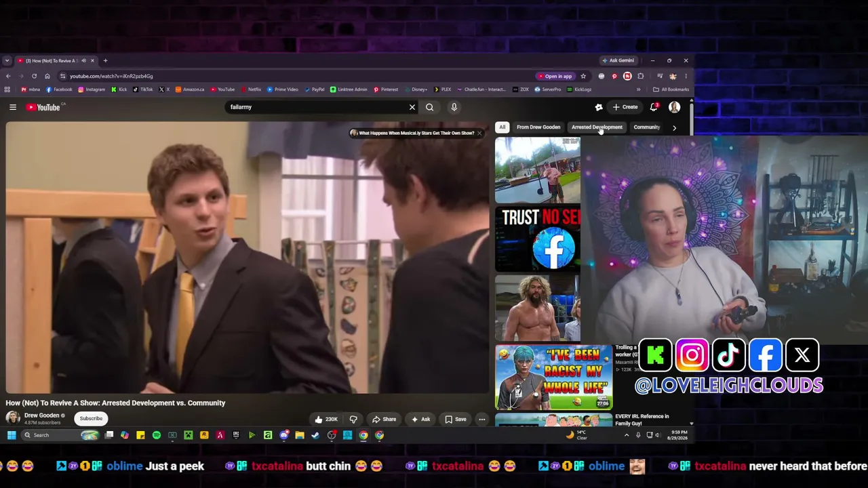Open the Facebook bookmark
Screen dimensions: 868x488
[59, 89]
